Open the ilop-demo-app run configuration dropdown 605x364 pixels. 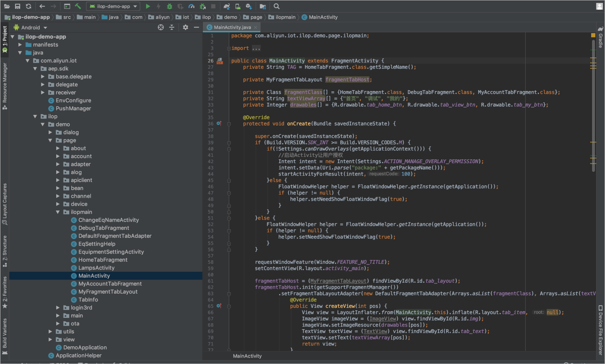click(113, 6)
